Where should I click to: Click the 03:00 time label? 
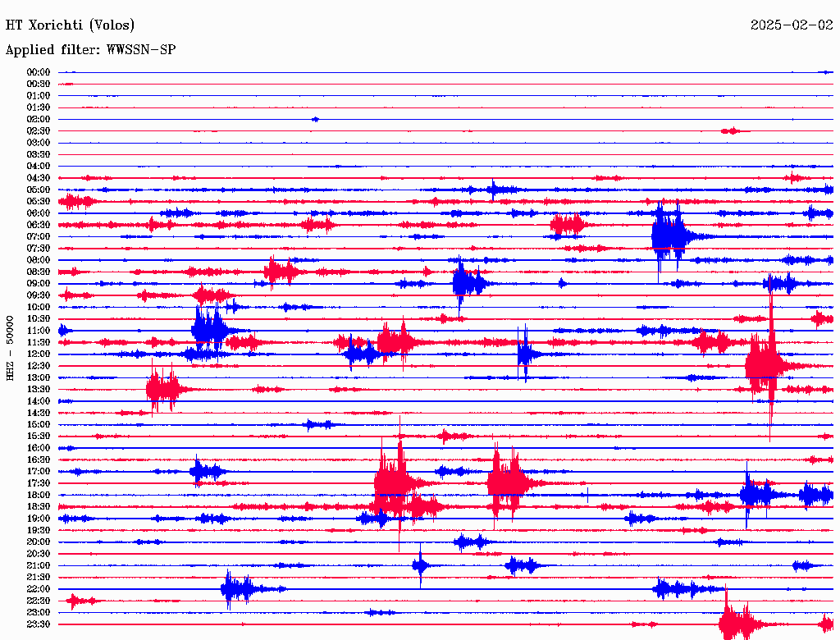point(39,143)
